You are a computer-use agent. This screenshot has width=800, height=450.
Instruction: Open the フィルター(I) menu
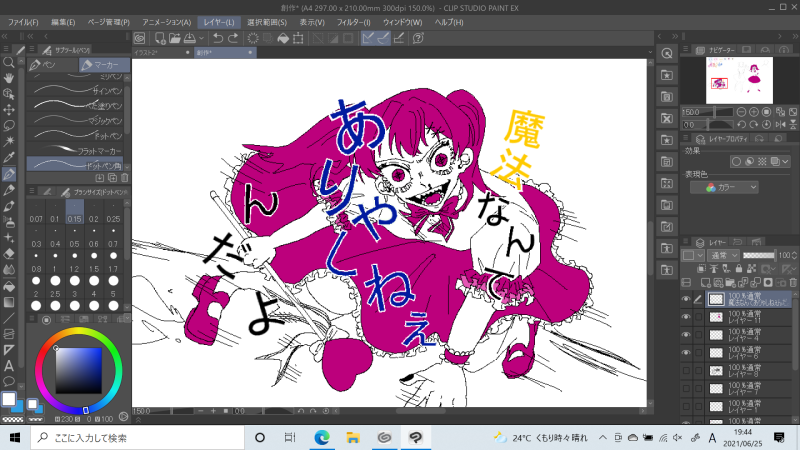(353, 22)
